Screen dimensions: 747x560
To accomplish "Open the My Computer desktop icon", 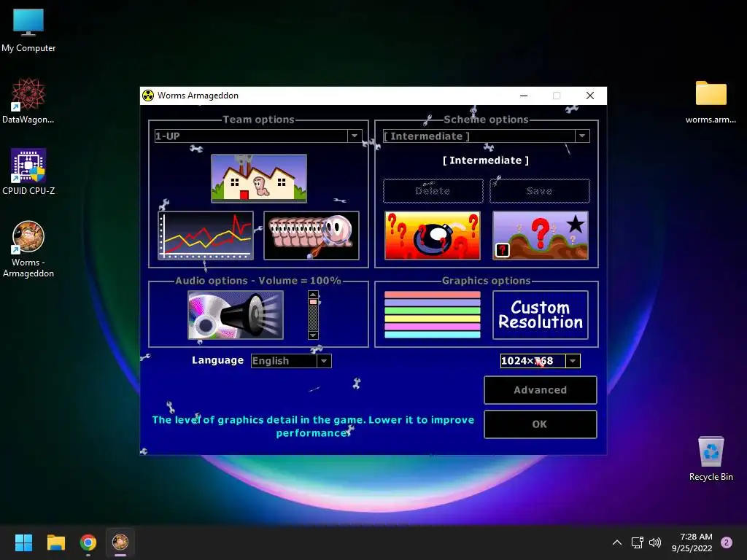I will [x=28, y=31].
